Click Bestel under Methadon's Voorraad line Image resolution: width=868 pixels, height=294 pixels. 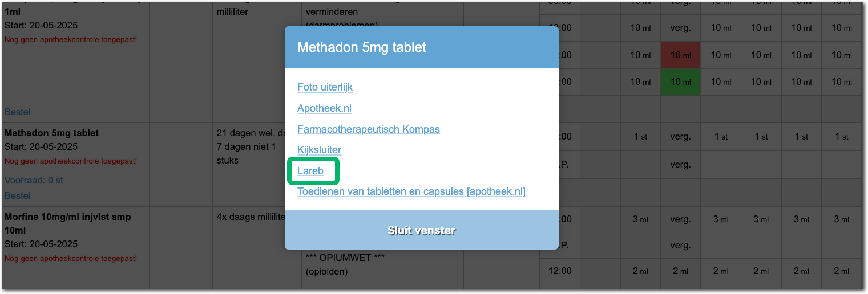pos(18,195)
